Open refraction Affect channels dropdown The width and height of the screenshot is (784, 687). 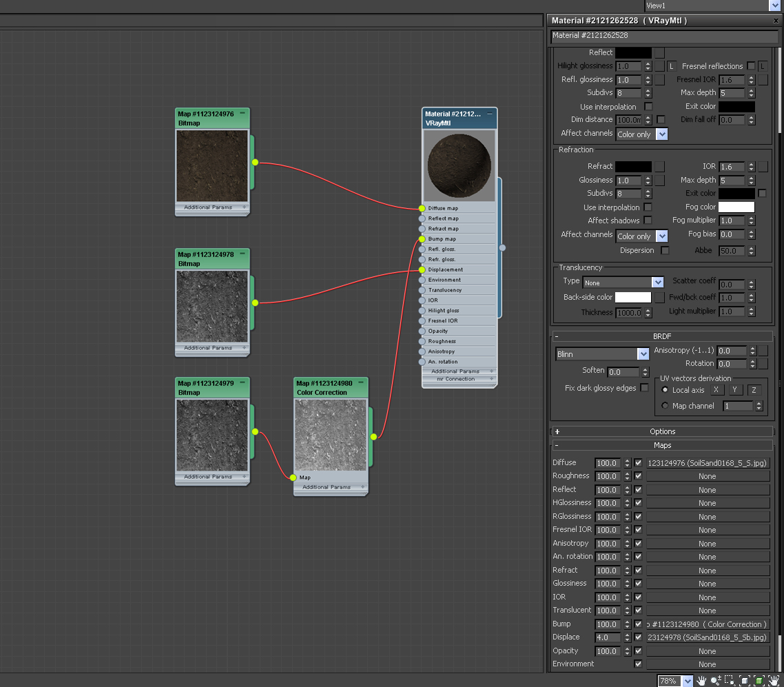(661, 236)
